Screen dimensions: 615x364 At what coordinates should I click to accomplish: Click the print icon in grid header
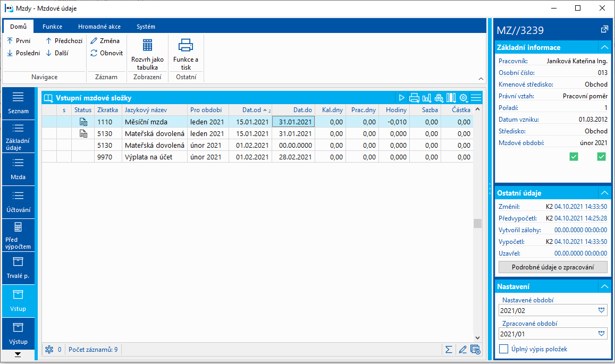pyautogui.click(x=414, y=98)
